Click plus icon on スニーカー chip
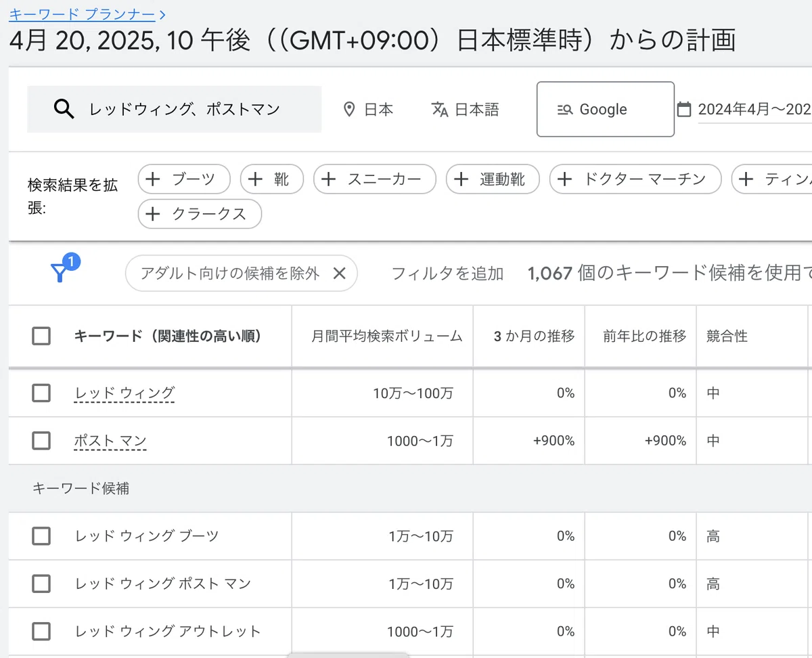The height and width of the screenshot is (658, 812). (329, 179)
